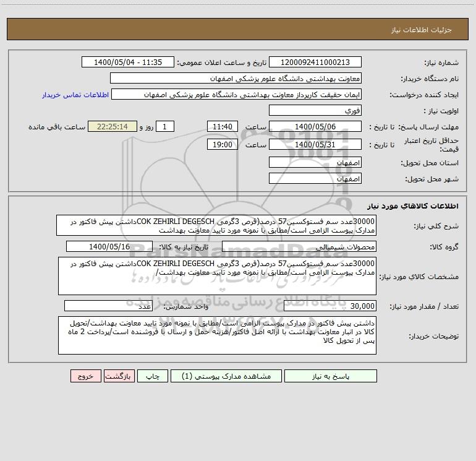
Task: Click the جزئیات اطلاعات نیاز header title
Action: coord(422,30)
